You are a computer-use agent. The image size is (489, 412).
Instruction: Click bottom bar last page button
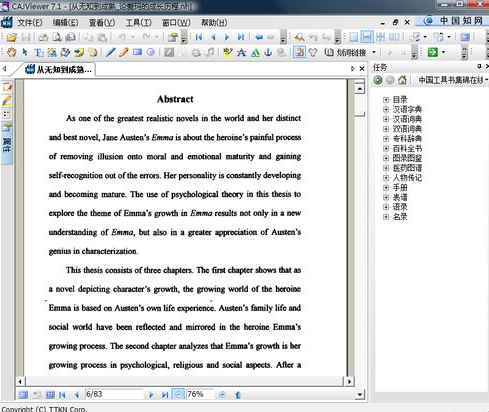tap(165, 395)
